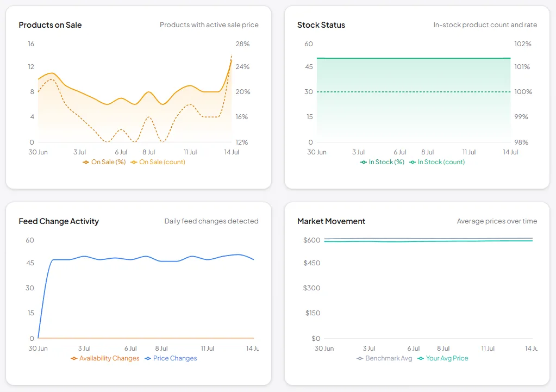This screenshot has width=556, height=392.
Task: Click 'Average prices over time' subtitle
Action: coord(497,221)
